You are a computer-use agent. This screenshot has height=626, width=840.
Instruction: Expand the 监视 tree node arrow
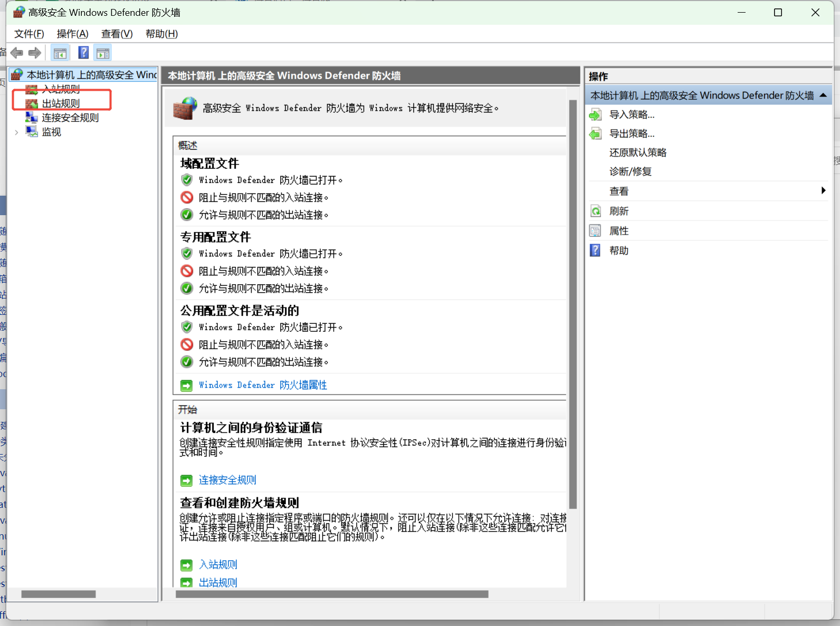(17, 132)
